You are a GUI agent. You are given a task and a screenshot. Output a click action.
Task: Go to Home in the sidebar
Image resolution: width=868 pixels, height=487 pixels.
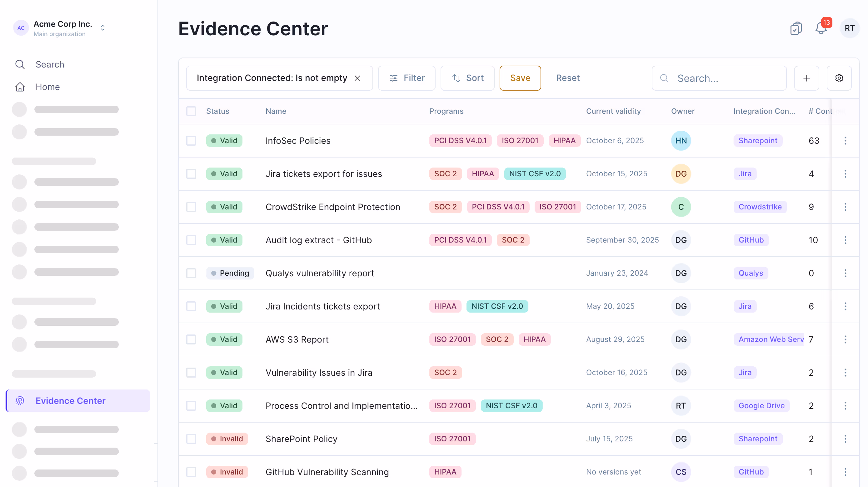click(x=47, y=87)
